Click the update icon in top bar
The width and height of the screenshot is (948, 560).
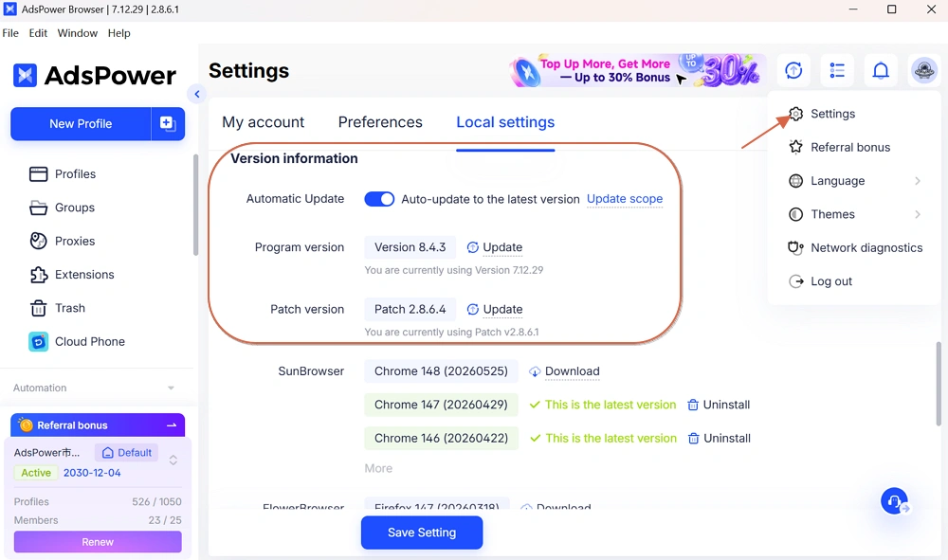point(793,71)
